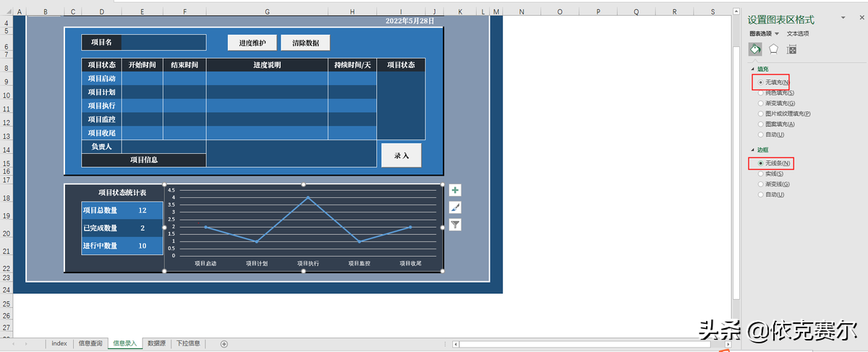Open the Effects pentagon icon tab
868x352 pixels.
(x=773, y=49)
